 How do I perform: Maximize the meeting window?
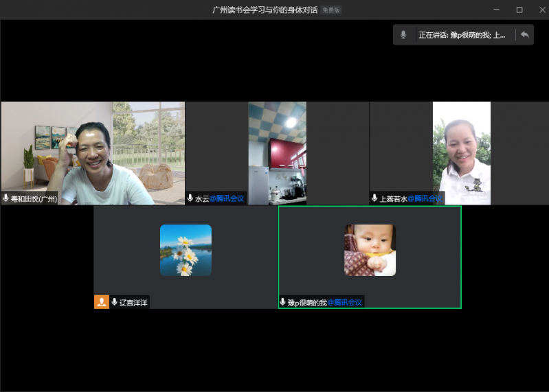click(x=519, y=10)
